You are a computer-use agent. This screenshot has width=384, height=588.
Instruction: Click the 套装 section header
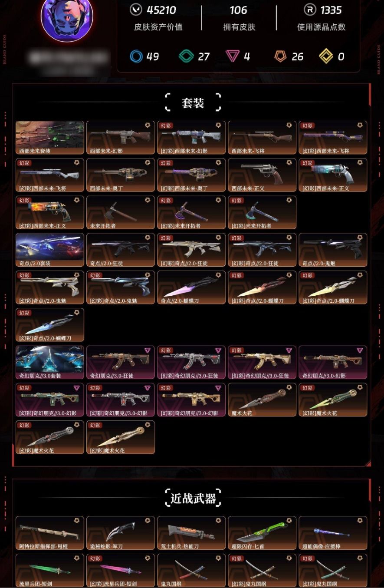pyautogui.click(x=193, y=103)
